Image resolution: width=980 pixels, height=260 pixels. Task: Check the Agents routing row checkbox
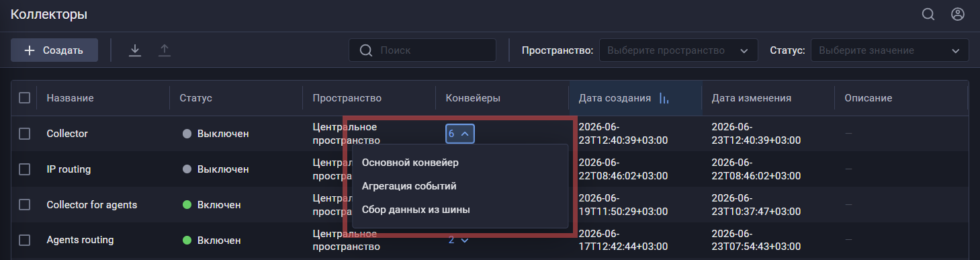coord(25,240)
